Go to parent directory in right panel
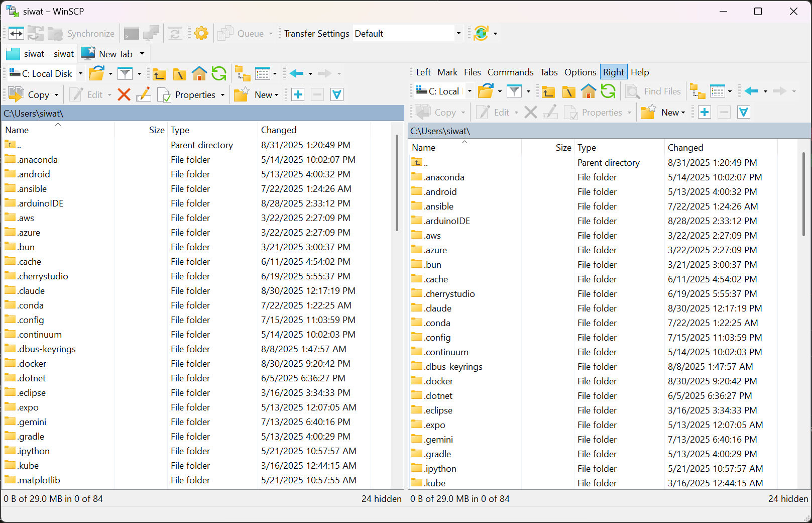 click(x=548, y=91)
